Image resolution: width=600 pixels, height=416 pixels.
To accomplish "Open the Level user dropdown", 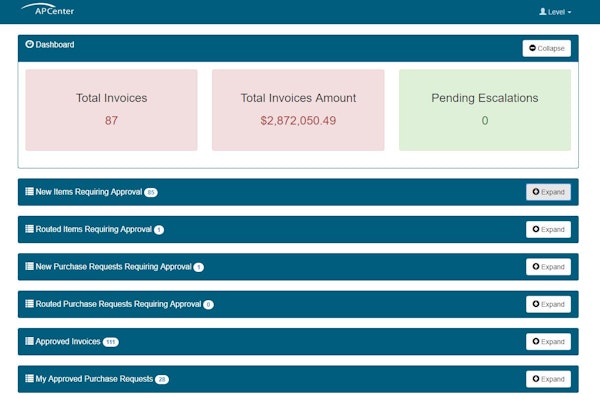I will (555, 12).
